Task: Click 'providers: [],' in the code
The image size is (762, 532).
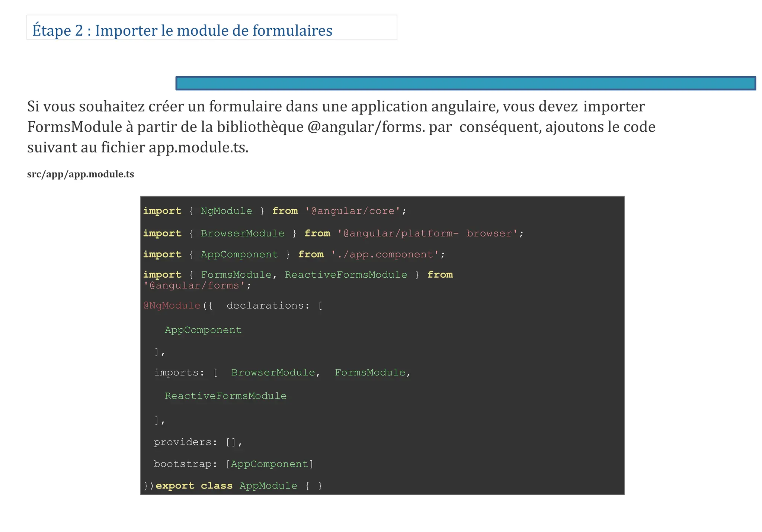Action: point(198,442)
